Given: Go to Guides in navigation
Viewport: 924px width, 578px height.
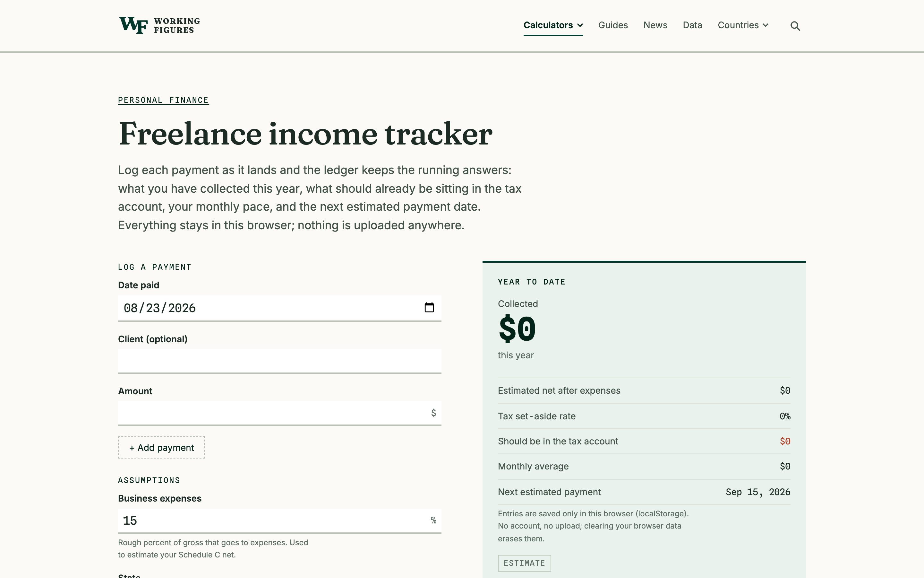Looking at the screenshot, I should point(613,25).
